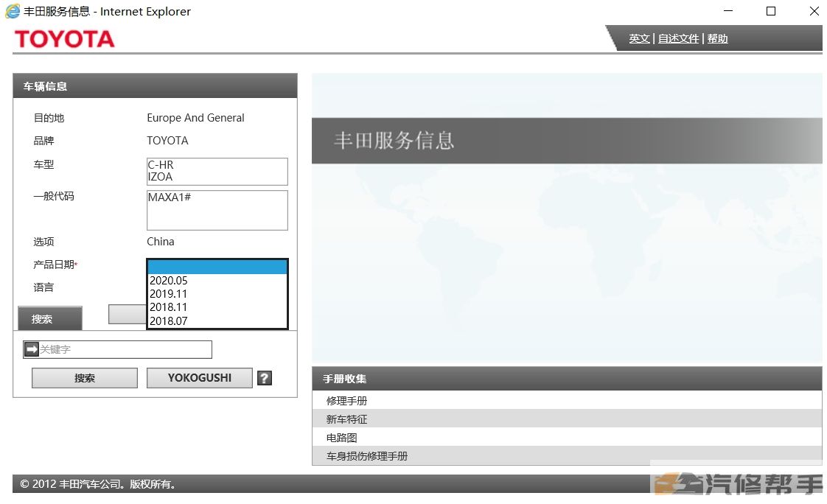Click the TOYOTA brand value text

tap(168, 141)
